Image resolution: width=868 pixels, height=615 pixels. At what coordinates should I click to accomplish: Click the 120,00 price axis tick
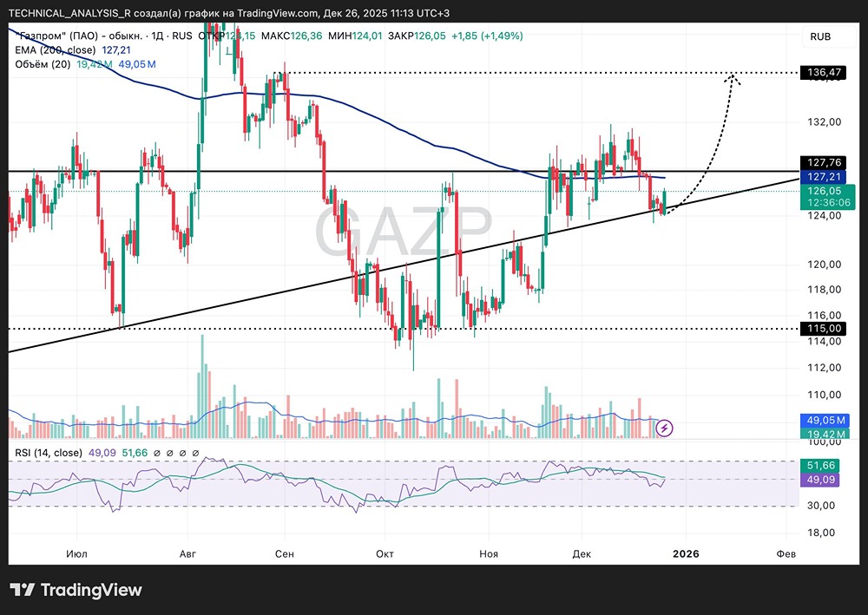pyautogui.click(x=825, y=265)
